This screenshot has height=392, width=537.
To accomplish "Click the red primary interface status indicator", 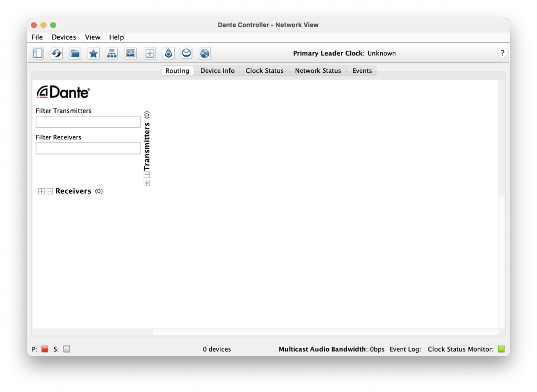I will click(x=45, y=349).
